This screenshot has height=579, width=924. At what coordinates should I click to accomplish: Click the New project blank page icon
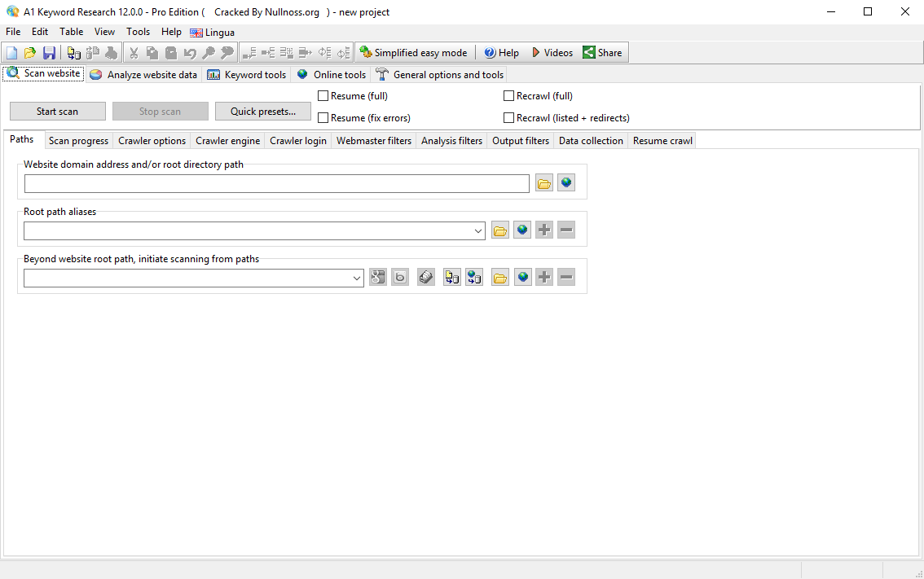click(11, 53)
